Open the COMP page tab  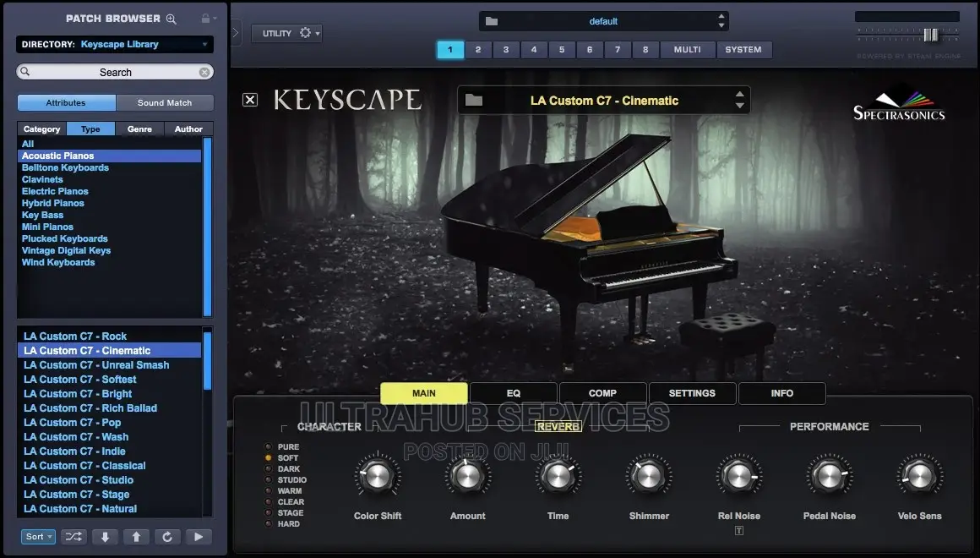tap(602, 393)
